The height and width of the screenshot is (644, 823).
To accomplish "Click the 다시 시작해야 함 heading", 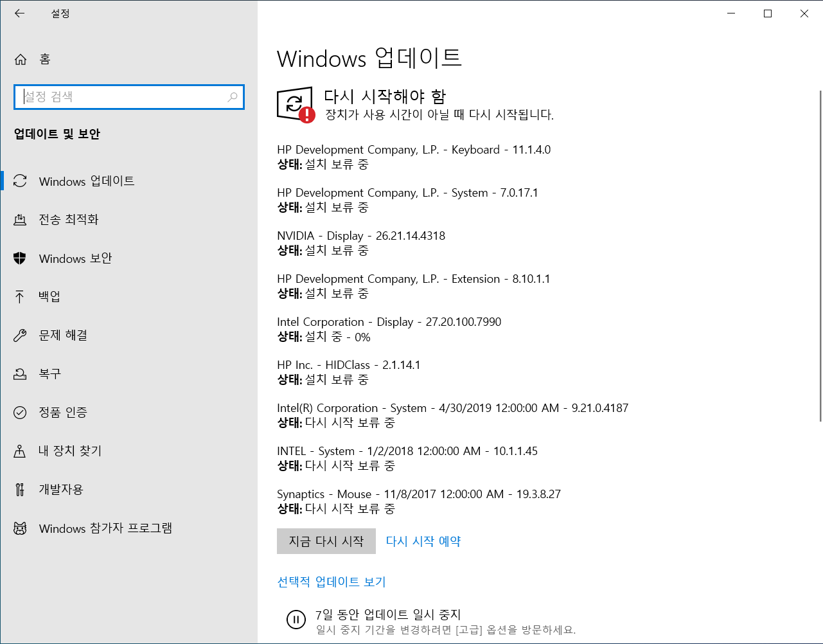I will 385,96.
